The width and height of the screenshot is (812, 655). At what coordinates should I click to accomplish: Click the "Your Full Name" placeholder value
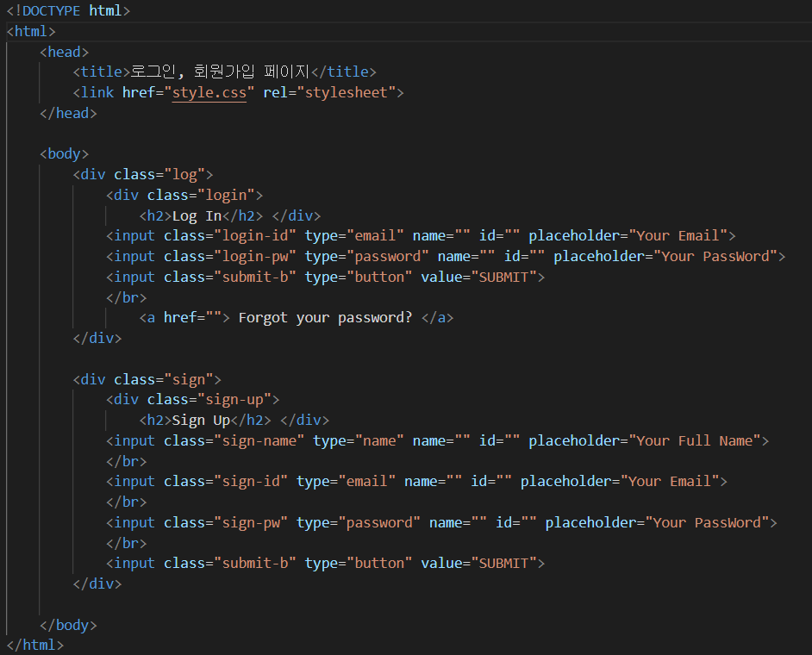point(695,441)
